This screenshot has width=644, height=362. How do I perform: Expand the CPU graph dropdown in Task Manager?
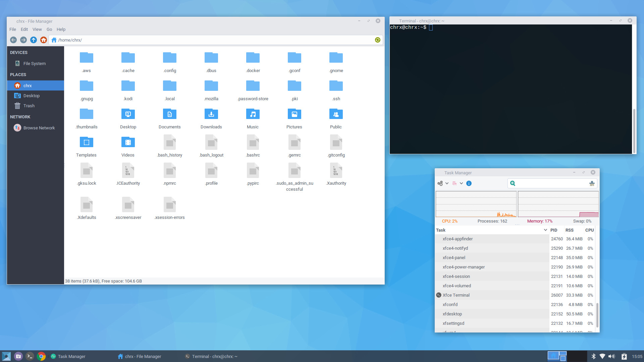click(x=462, y=183)
